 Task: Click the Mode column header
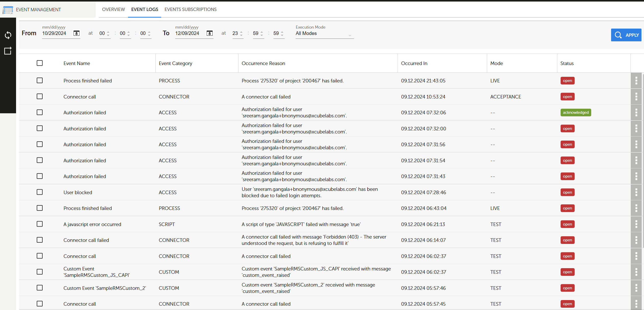(x=497, y=63)
